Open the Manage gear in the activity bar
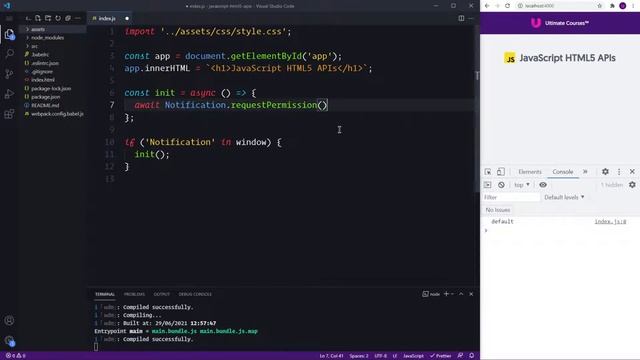This screenshot has width=640, height=360. click(x=9, y=340)
